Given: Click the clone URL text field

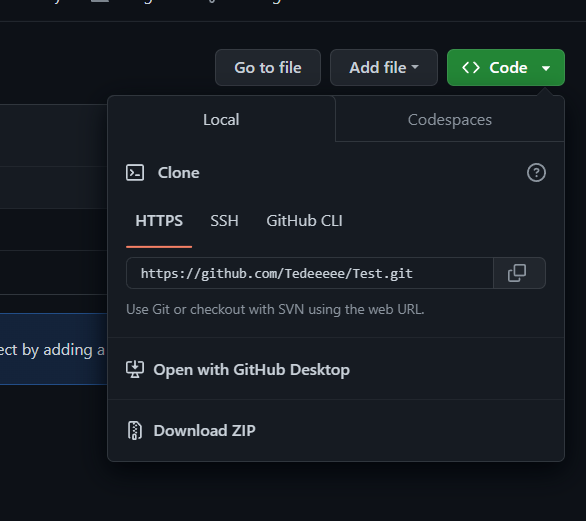Looking at the screenshot, I should (x=310, y=273).
